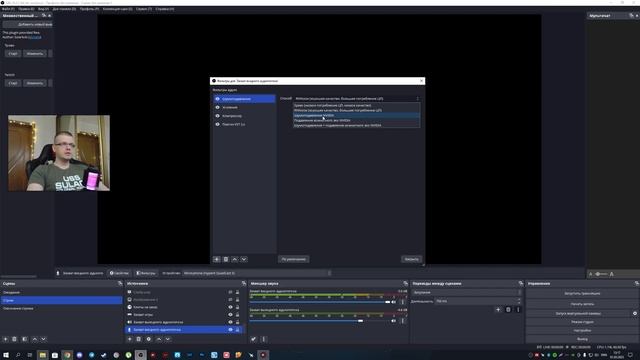This screenshot has width=640, height=360.
Task: Open scene filters icon in Scenes panel
Action: tap(24, 339)
